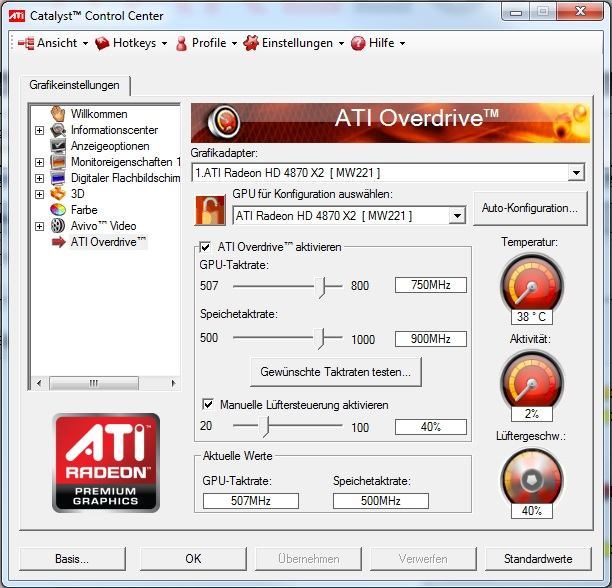Screen dimensions: 612x588
Task: Click the Speichertaktrate slider thumb
Action: [x=320, y=339]
